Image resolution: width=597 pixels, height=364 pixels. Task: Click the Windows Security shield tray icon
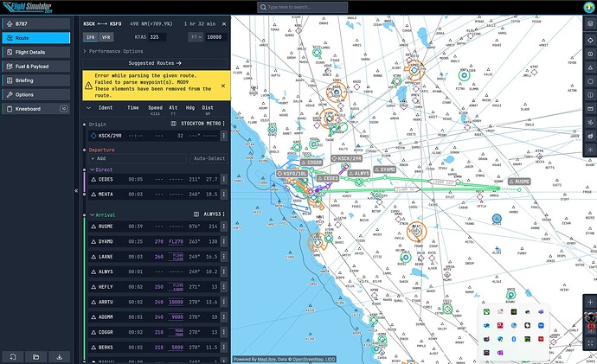[x=500, y=339]
